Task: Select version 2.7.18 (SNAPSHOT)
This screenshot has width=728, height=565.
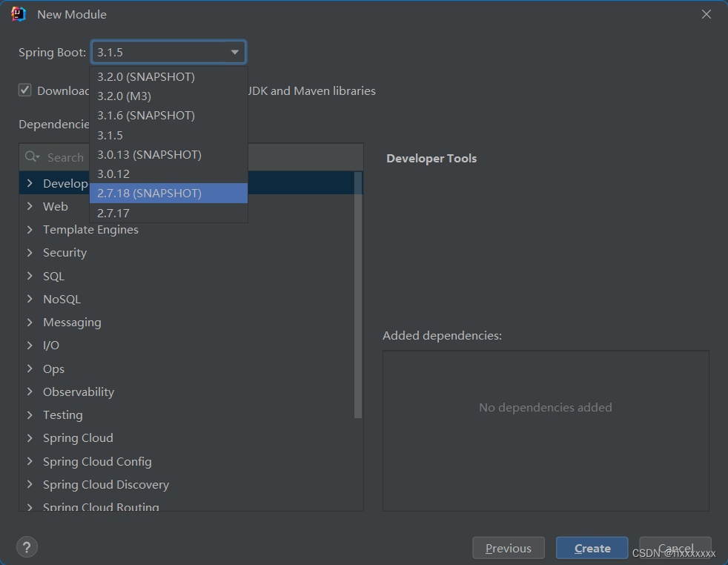Action: click(168, 193)
